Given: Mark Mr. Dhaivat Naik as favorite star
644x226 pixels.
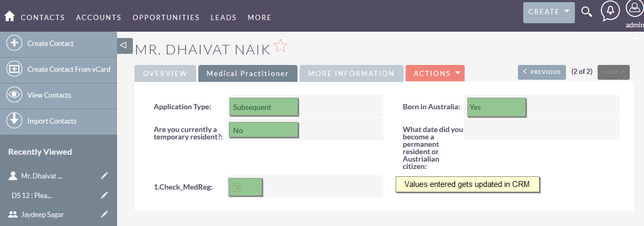Looking at the screenshot, I should tap(281, 46).
